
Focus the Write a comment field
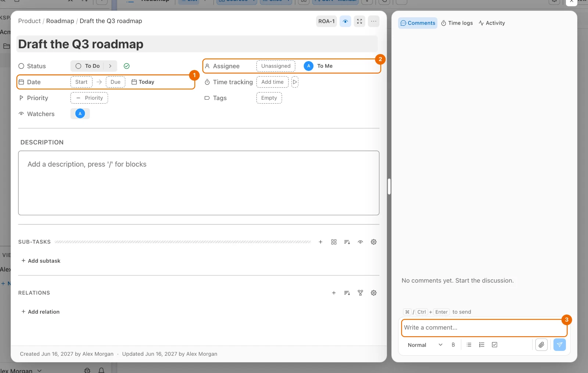pyautogui.click(x=484, y=328)
